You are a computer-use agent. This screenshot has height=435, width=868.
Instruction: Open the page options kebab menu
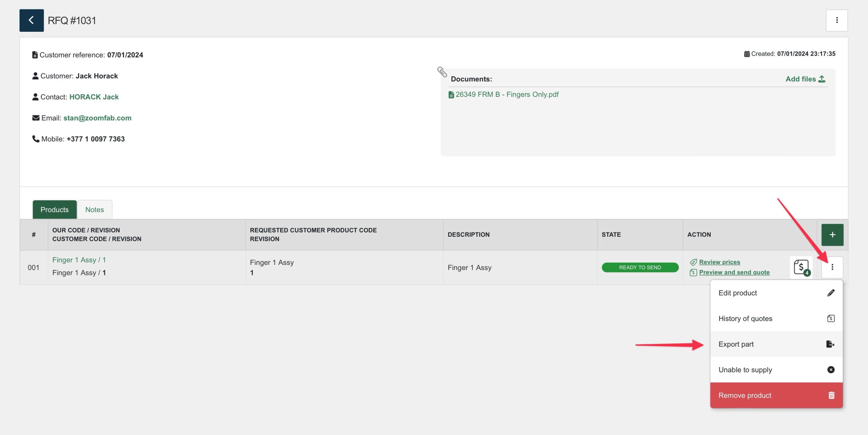(x=837, y=20)
